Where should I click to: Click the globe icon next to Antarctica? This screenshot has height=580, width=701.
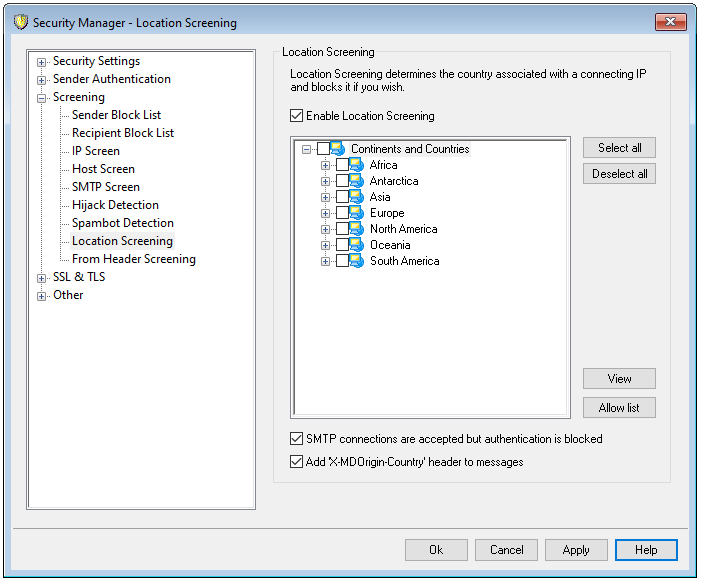click(357, 181)
